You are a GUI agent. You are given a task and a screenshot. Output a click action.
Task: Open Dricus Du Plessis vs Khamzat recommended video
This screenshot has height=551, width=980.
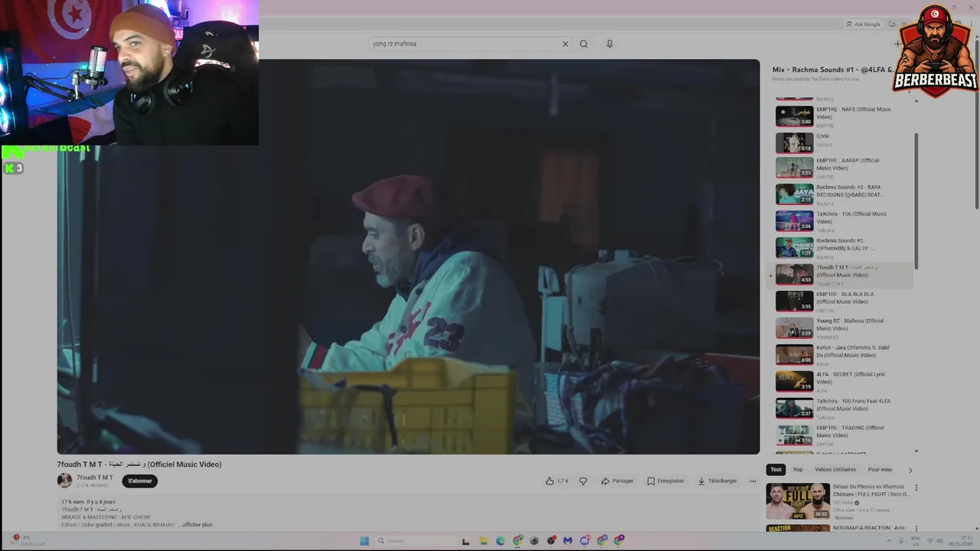point(838,501)
